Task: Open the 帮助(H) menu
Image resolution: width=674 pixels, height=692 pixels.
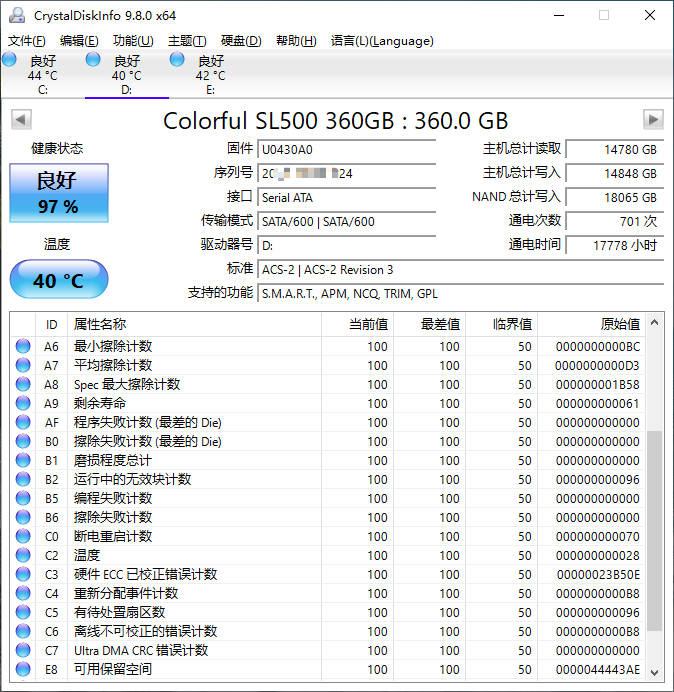Action: (x=296, y=41)
